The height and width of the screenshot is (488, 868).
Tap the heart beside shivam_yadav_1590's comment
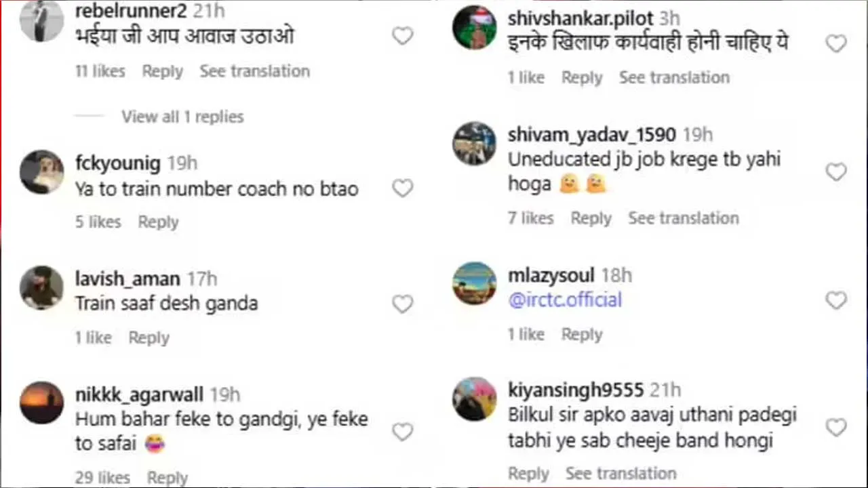click(x=836, y=171)
